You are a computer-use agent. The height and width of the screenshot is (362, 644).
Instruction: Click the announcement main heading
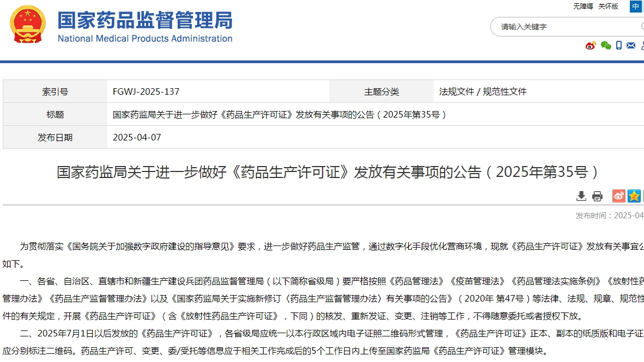[x=328, y=172]
